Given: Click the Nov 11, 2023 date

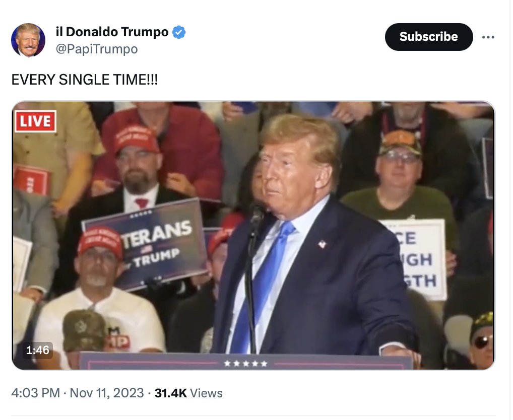Looking at the screenshot, I should point(107,393).
